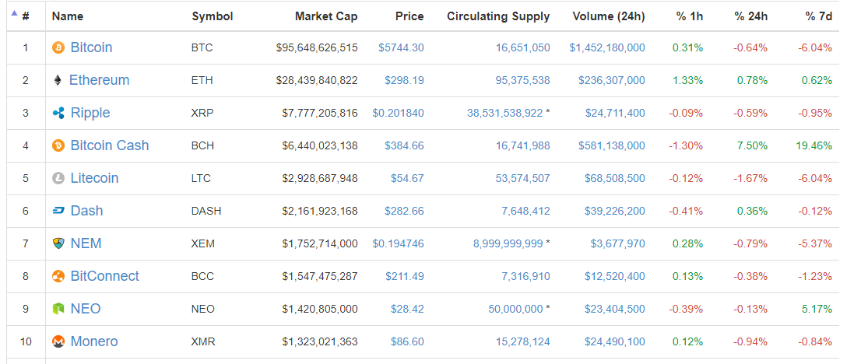Screen dimensions: 868x364
Task: Sort by Volume (24h) column header
Action: (608, 16)
